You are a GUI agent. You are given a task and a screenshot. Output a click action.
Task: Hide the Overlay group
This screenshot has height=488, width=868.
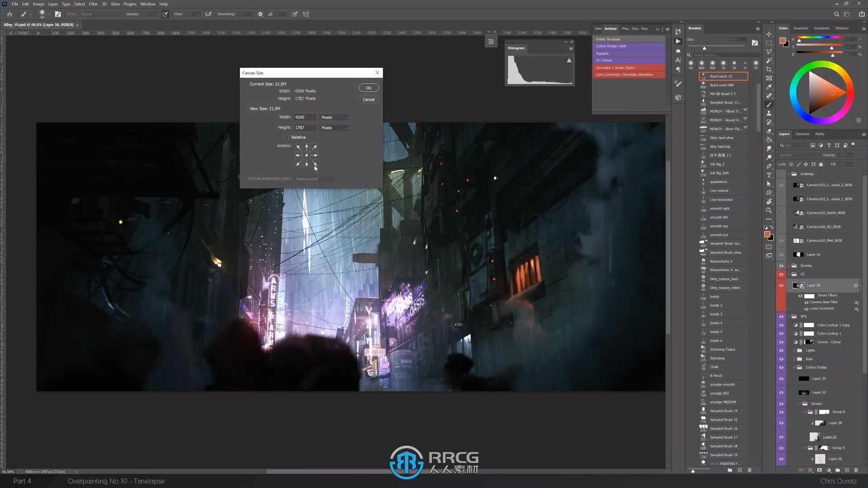click(x=781, y=266)
